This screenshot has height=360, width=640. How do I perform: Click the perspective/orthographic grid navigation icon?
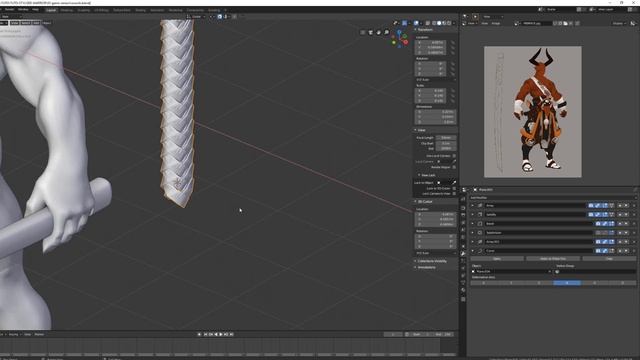click(x=362, y=32)
